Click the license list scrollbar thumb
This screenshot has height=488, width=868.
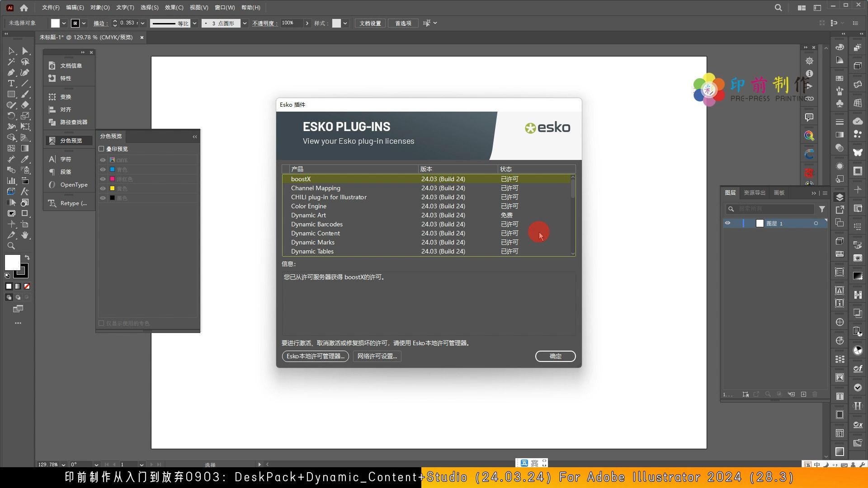(573, 188)
